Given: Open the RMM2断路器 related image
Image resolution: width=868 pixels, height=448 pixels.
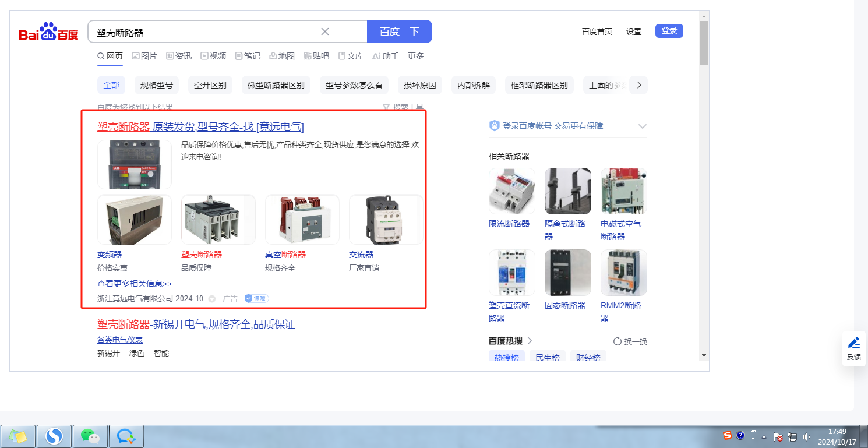Looking at the screenshot, I should [624, 273].
